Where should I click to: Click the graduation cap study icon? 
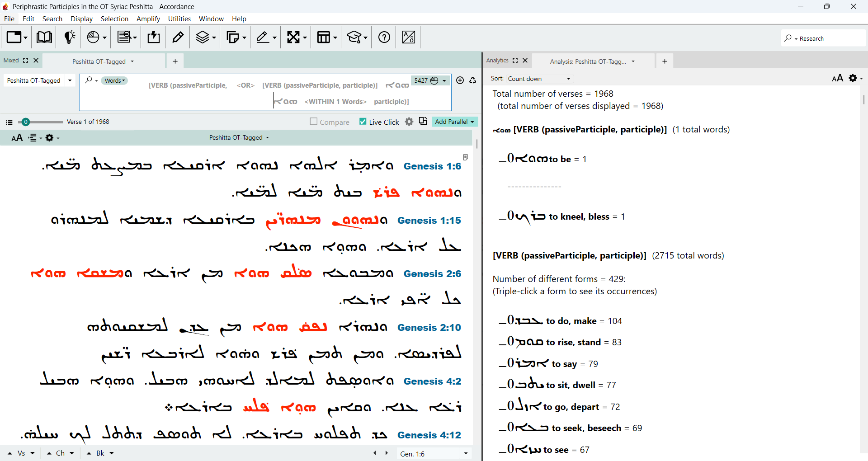(x=354, y=37)
